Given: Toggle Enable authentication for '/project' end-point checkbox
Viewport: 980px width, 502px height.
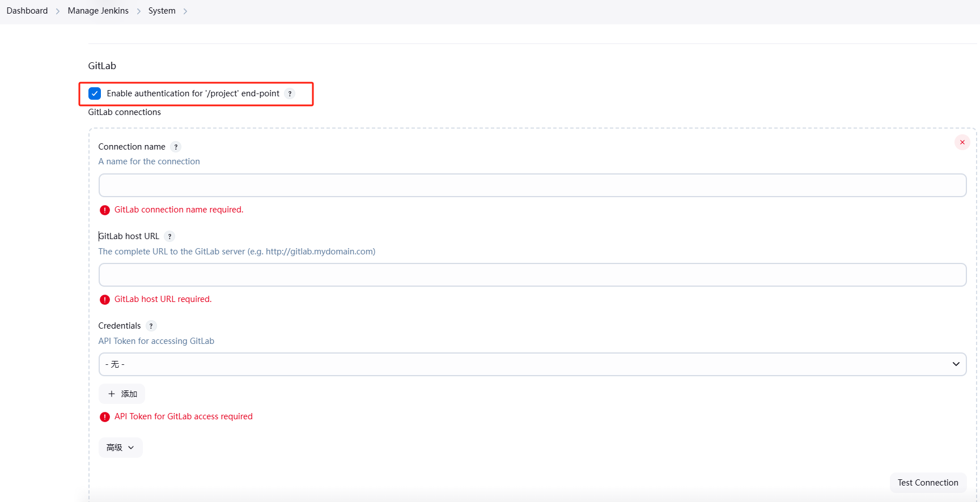Looking at the screenshot, I should pos(95,93).
